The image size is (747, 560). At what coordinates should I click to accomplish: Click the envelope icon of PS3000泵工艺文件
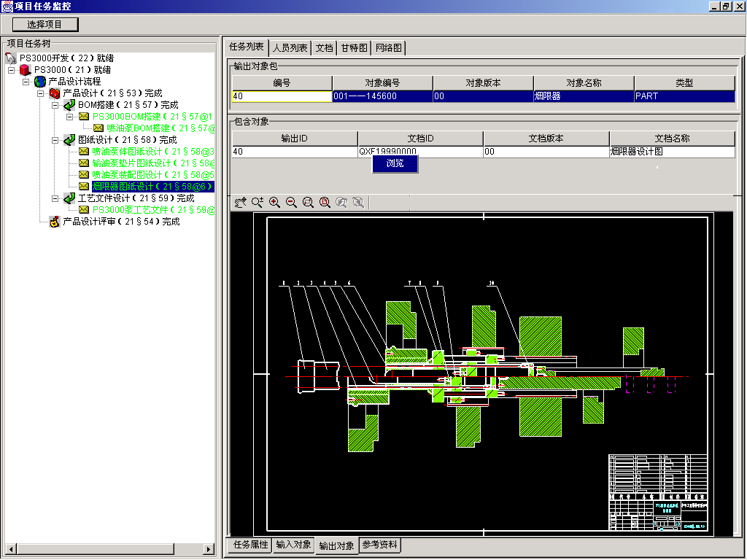tap(84, 210)
